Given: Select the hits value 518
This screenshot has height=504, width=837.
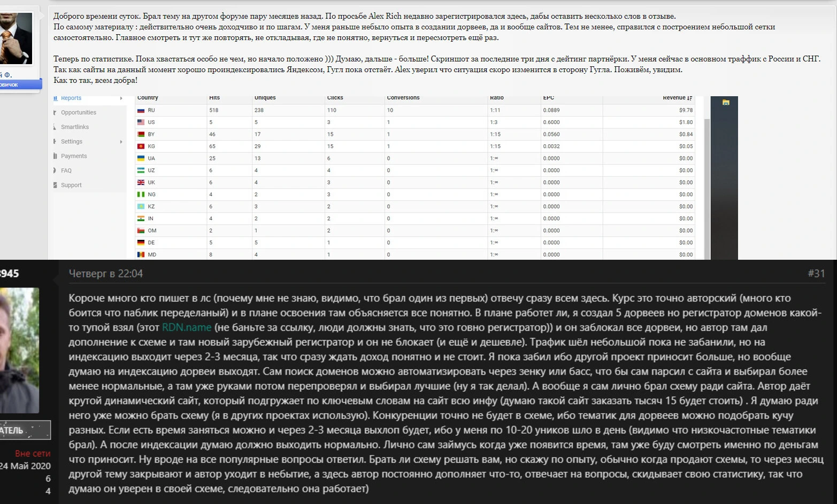Looking at the screenshot, I should point(214,110).
